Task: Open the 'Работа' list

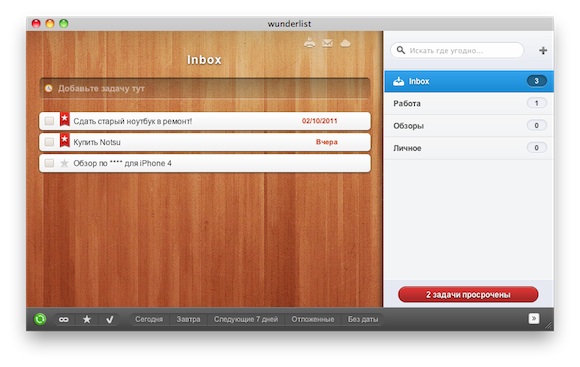Action: 469,104
